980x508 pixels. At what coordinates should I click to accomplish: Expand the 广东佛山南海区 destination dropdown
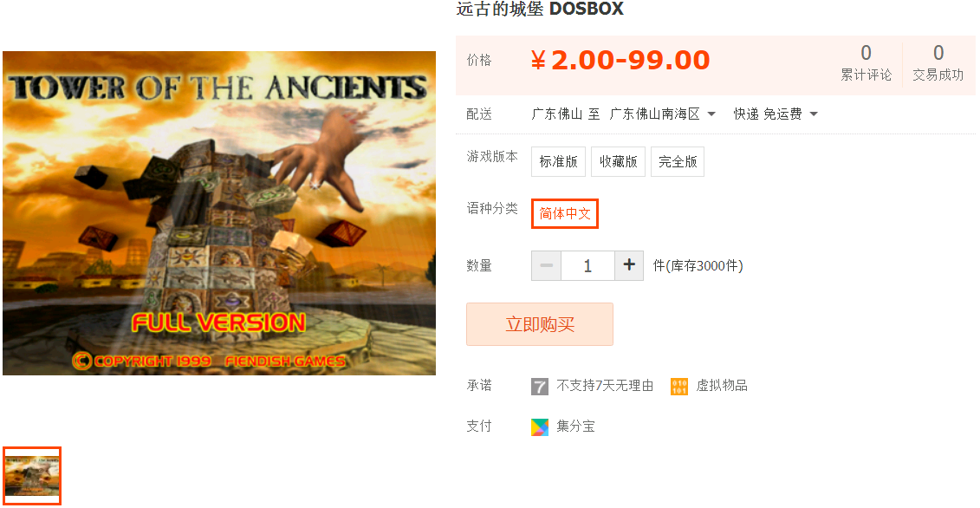tap(663, 114)
